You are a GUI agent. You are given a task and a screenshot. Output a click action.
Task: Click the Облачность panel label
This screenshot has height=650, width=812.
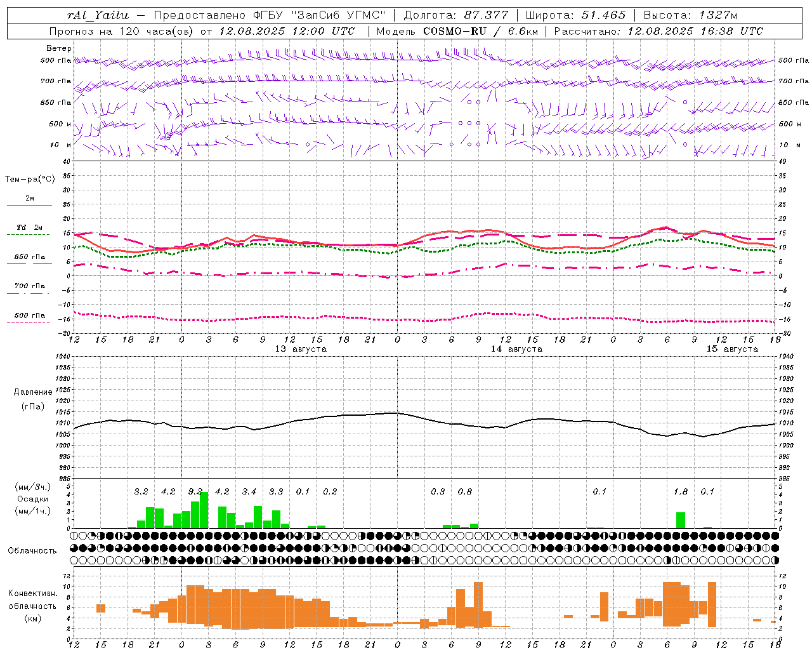[x=32, y=551]
